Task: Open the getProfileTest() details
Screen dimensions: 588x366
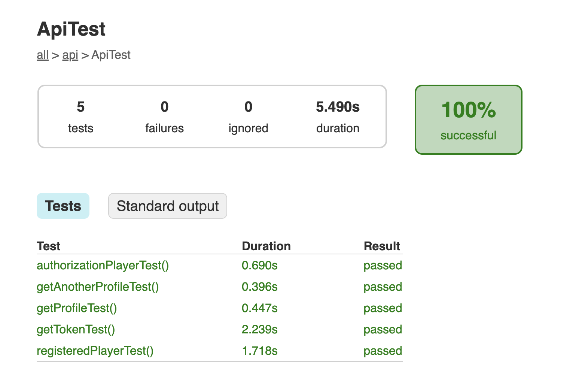Action: point(76,308)
